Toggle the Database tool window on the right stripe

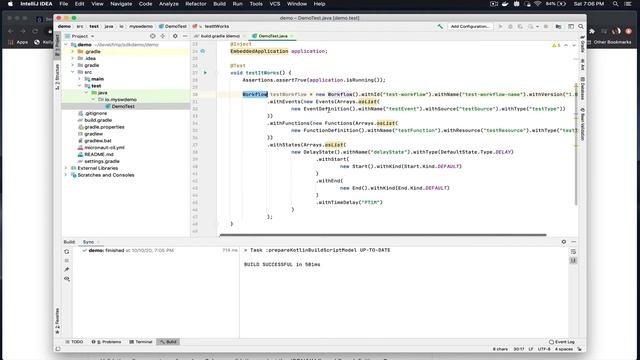582,89
